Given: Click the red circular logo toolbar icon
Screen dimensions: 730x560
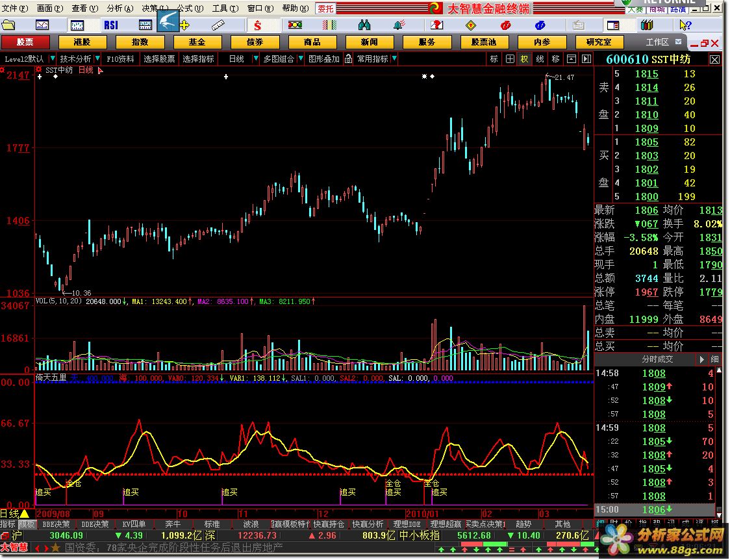Looking at the screenshot, I should 505,25.
